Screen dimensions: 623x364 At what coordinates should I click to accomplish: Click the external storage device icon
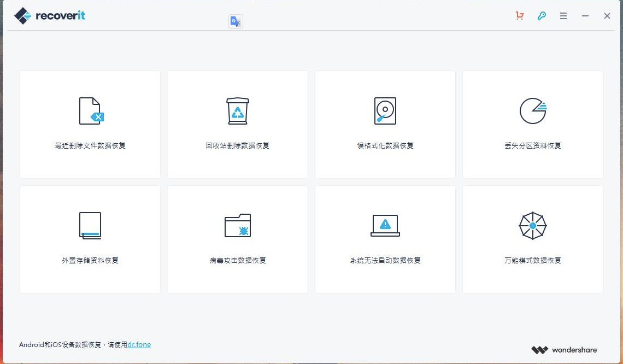90,225
